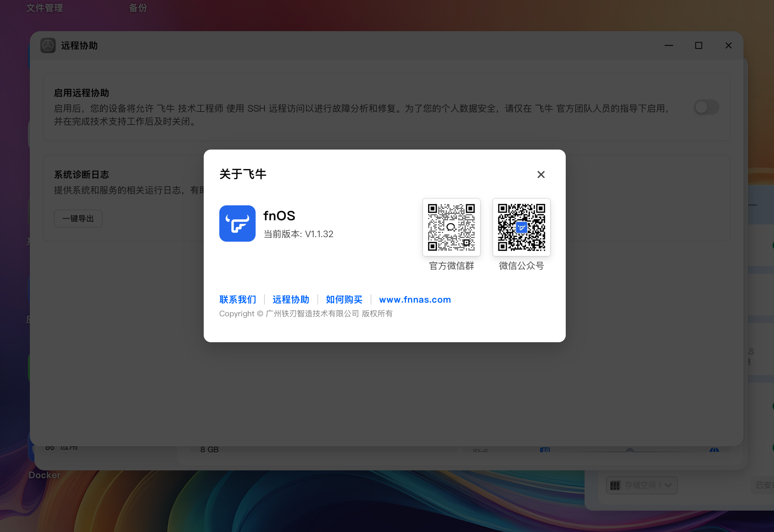Viewport: 774px width, 532px height.
Task: Click the 关于飞牛 dialog title
Action: (x=243, y=174)
